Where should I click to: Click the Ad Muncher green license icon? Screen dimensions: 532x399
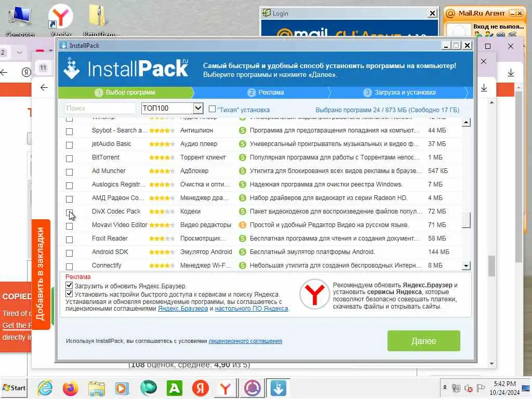(x=242, y=170)
